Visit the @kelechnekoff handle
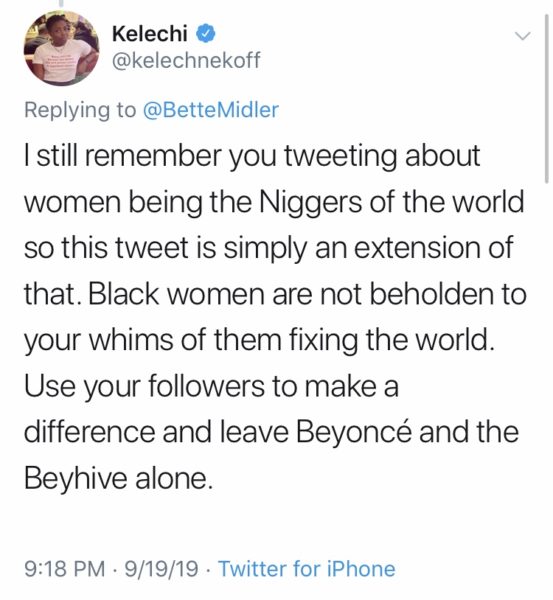Screen dimensions: 553x600 pos(186,60)
